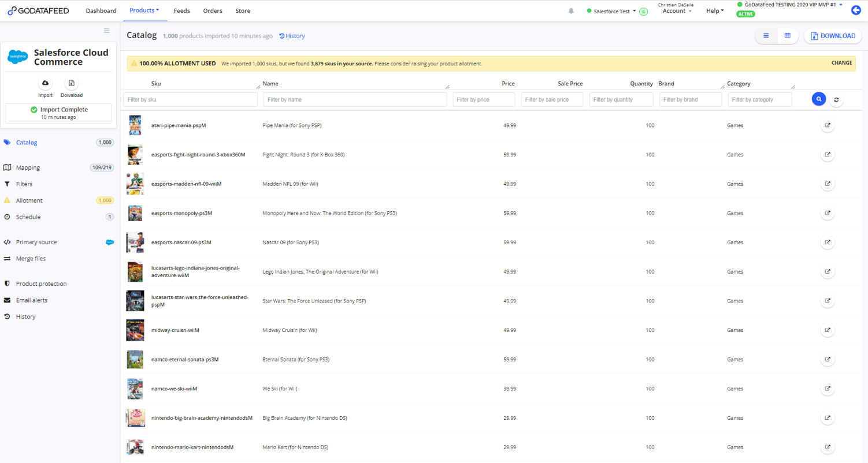Click sku text namco-we-ski-wiiM
The width and height of the screenshot is (868, 463).
coord(174,389)
